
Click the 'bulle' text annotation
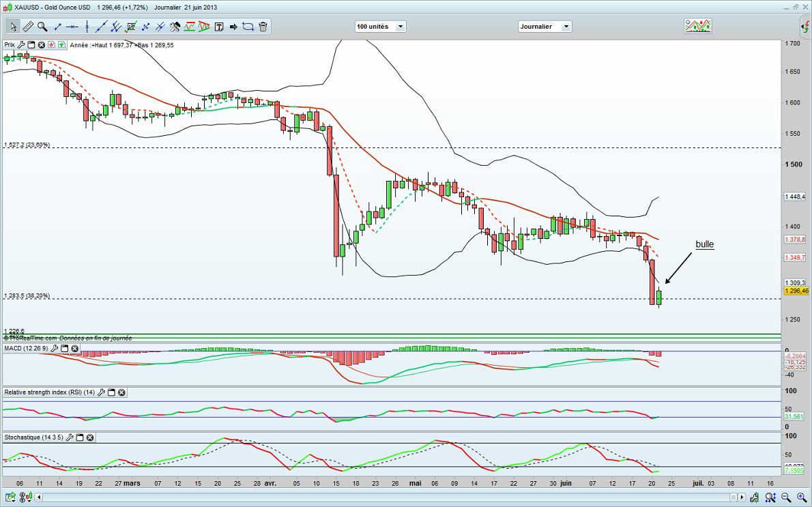point(704,244)
